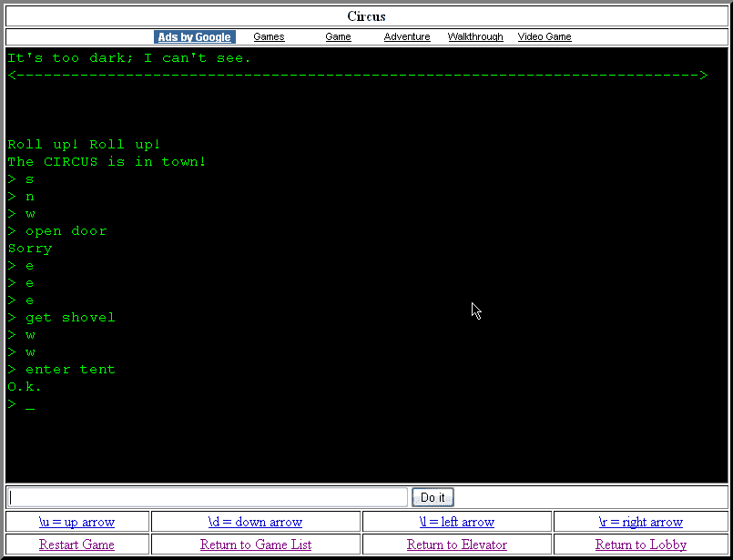Insert down arrow via \d link
This screenshot has width=733, height=560.
(x=255, y=522)
